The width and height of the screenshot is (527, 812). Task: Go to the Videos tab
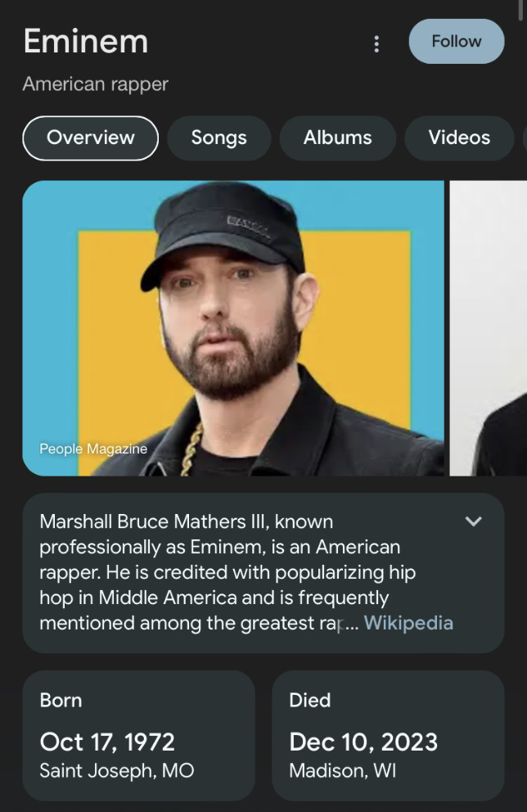pyautogui.click(x=458, y=138)
